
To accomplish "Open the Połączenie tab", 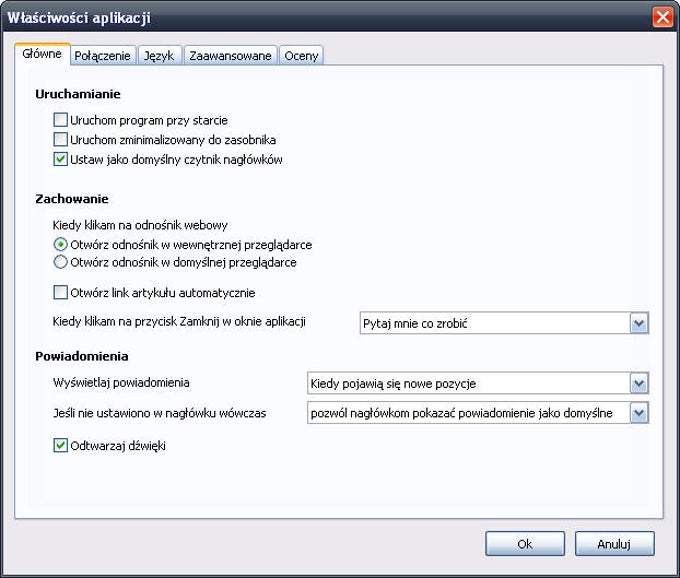I will click(x=103, y=56).
